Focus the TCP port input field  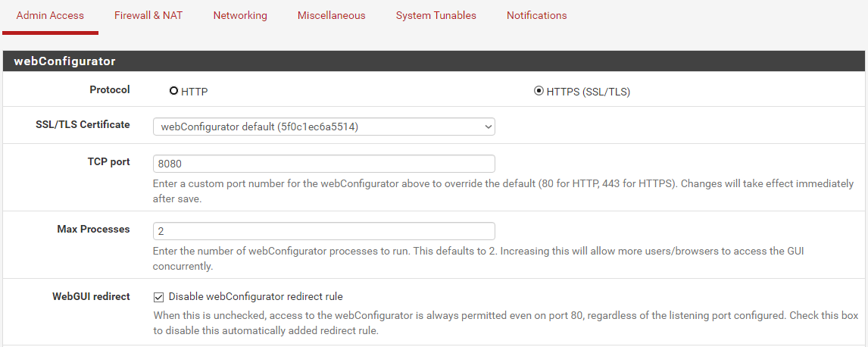[323, 164]
